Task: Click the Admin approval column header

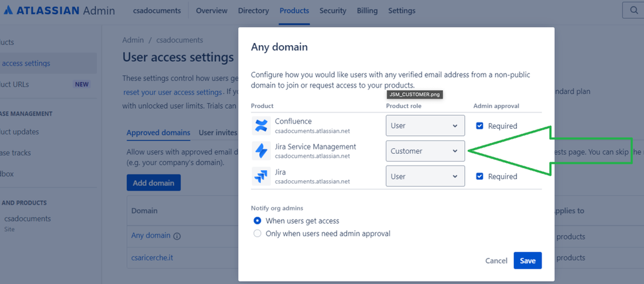Action: pos(496,106)
